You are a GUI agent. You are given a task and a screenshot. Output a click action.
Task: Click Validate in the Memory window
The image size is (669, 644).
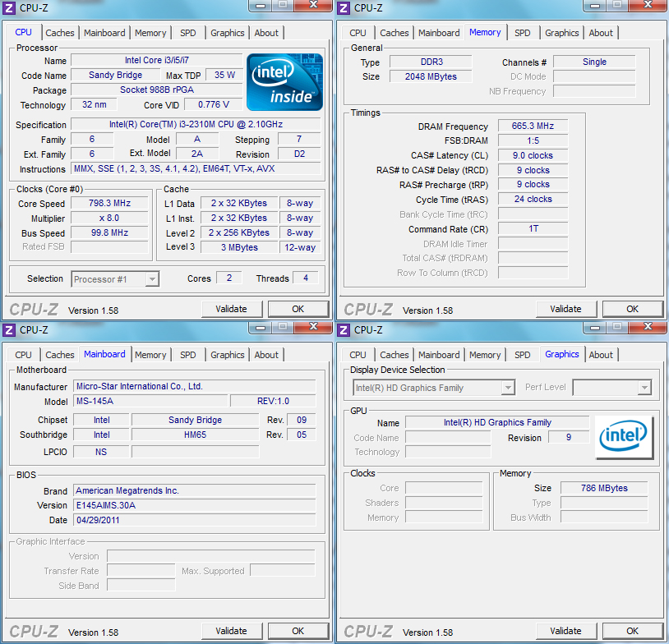565,309
